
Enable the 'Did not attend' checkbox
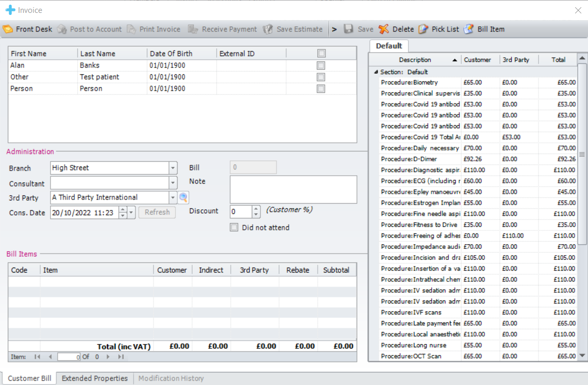(x=234, y=227)
